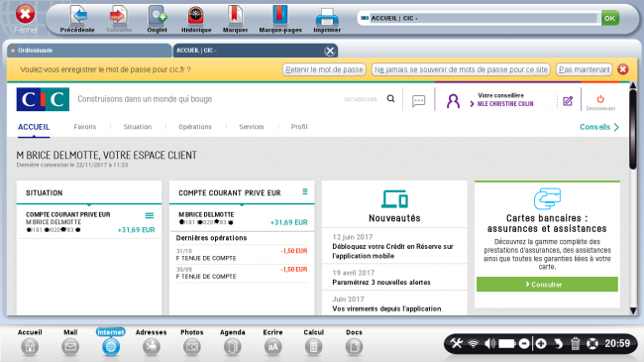Open the Profil menu
The width and height of the screenshot is (644, 362).
tap(299, 127)
